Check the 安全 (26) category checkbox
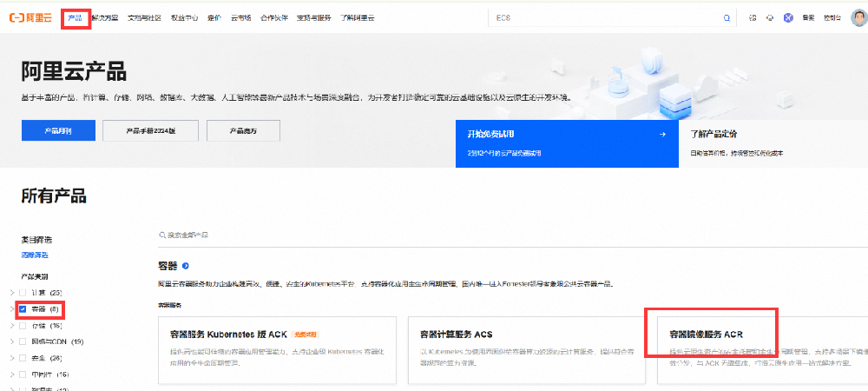The width and height of the screenshot is (868, 391). click(23, 358)
